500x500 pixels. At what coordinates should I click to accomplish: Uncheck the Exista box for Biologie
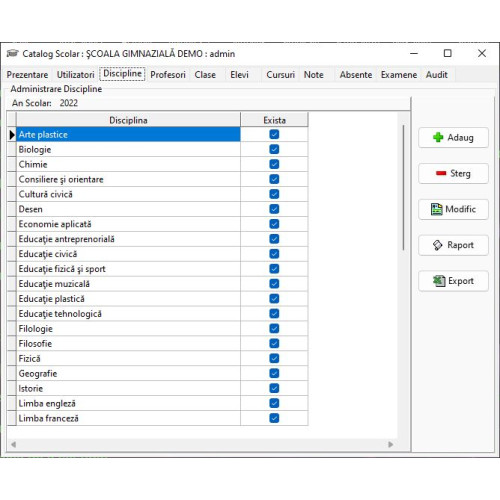click(274, 149)
